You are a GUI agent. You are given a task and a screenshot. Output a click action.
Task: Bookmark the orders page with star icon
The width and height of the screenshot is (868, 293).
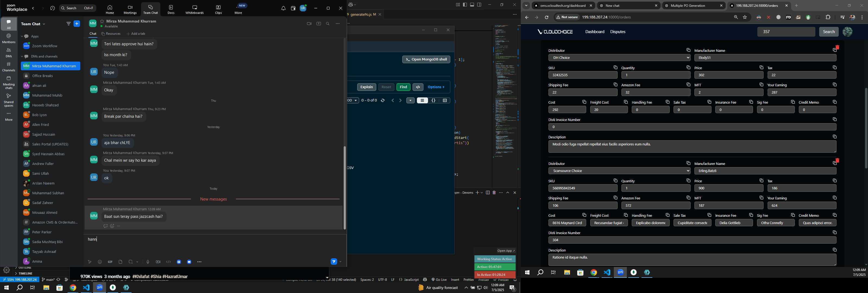point(745,18)
